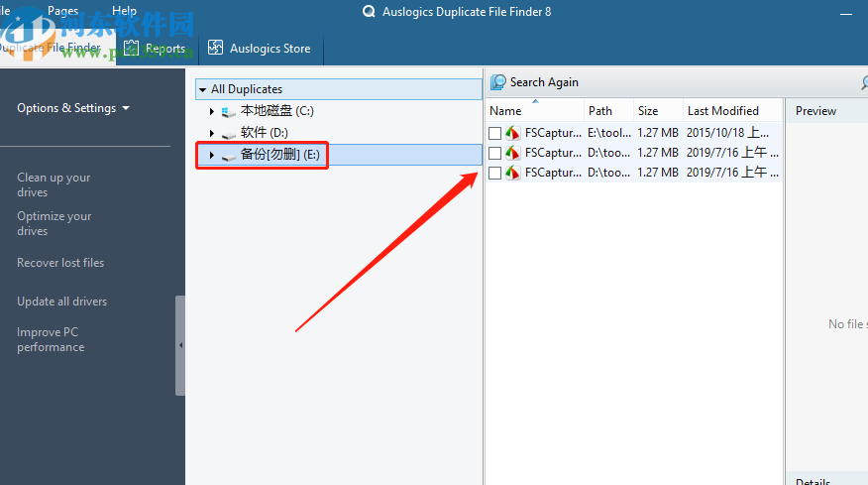Click Recover lost files link
868x485 pixels.
(x=60, y=263)
